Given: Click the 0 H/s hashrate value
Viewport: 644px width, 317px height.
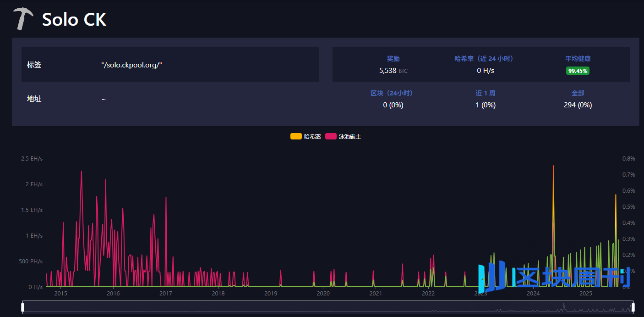Looking at the screenshot, I should pyautogui.click(x=486, y=71).
